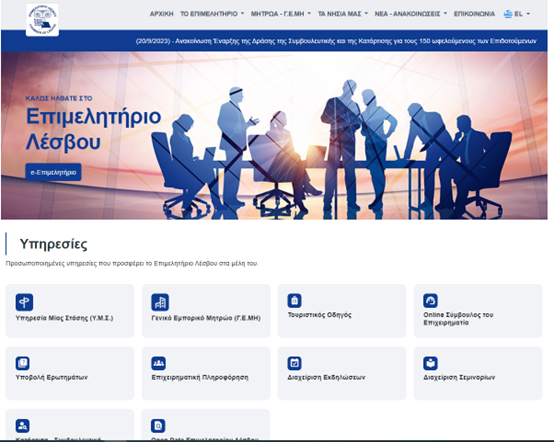Click the Υποβολή Ερωτημάτων question icon
This screenshot has height=442, width=554.
(x=23, y=363)
